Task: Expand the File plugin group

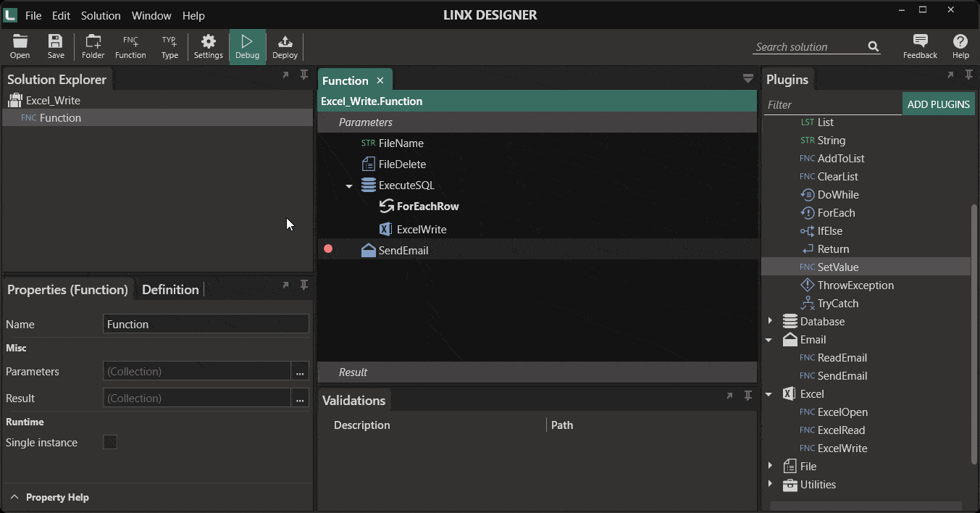Action: tap(770, 466)
